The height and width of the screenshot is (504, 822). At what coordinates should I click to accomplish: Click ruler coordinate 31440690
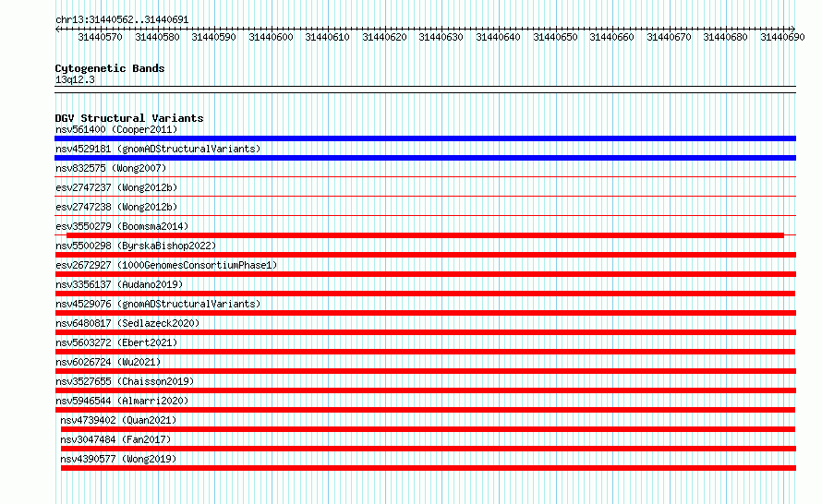tap(782, 37)
